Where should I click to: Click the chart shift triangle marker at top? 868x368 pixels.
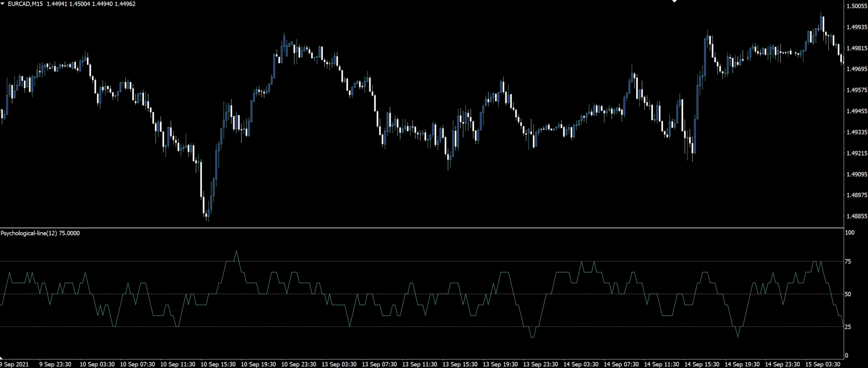coord(675,1)
